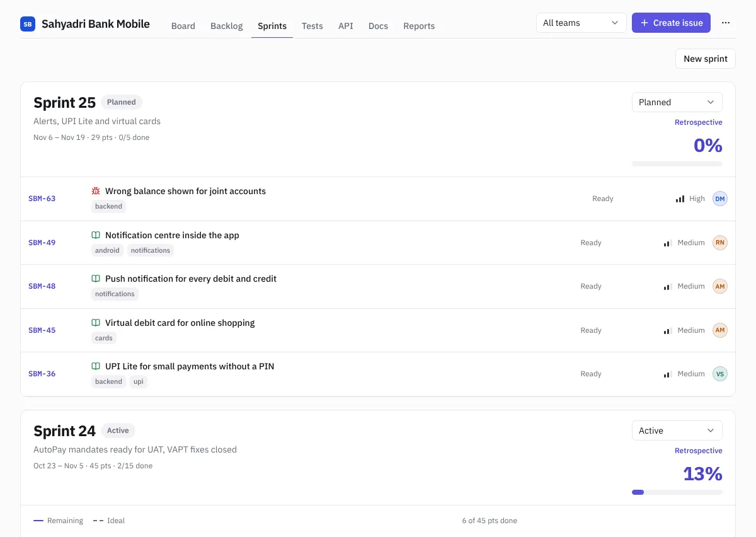This screenshot has width=756, height=537.
Task: Click the Medium priority icon on SBM-36
Action: click(668, 374)
